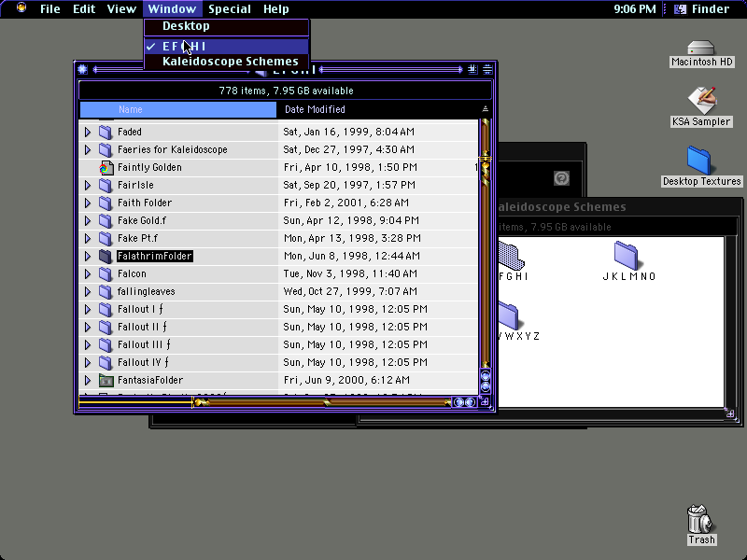Choose Kaleidoscope Schemes from Window menu

coord(226,62)
